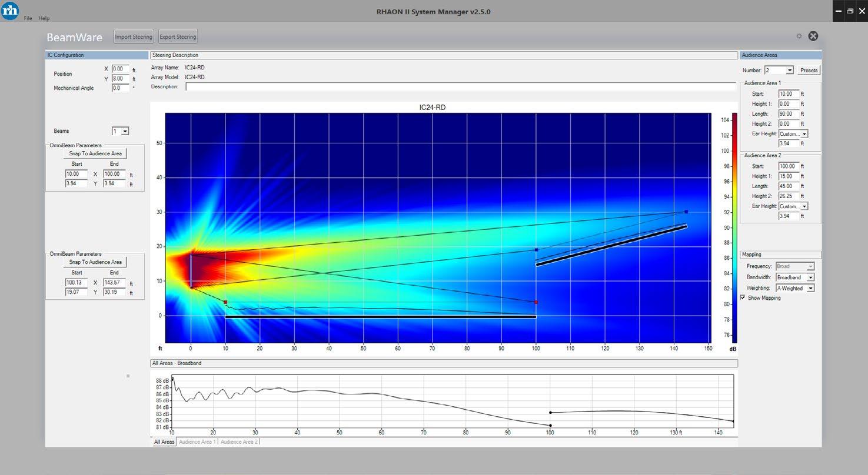Click the OmniBeam End X field showing 100.00
The width and height of the screenshot is (868, 475).
114,174
